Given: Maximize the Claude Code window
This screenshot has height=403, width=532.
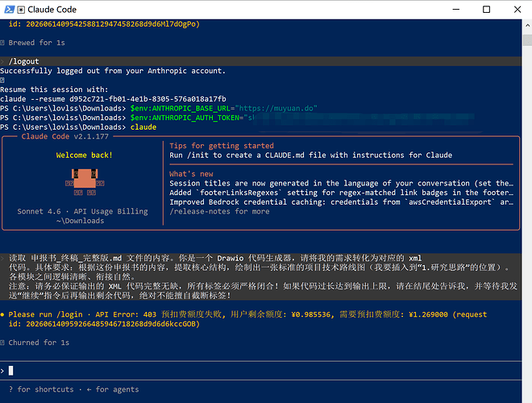Looking at the screenshot, I should [x=487, y=10].
